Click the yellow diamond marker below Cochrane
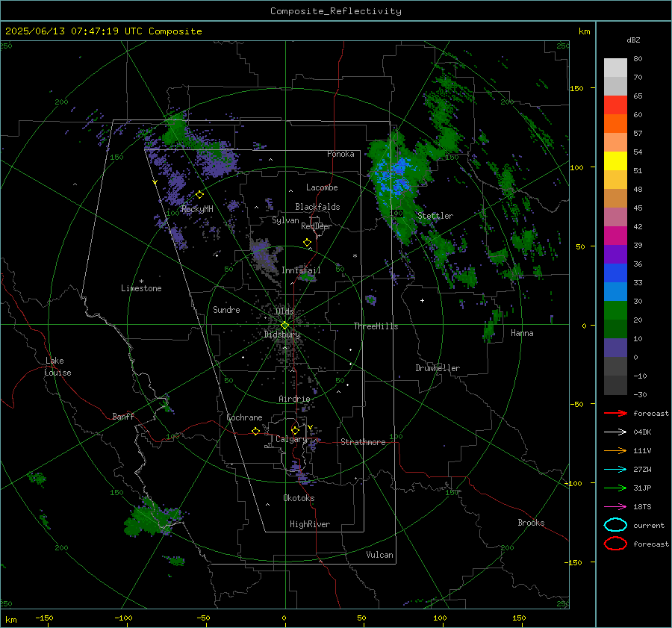 click(256, 432)
